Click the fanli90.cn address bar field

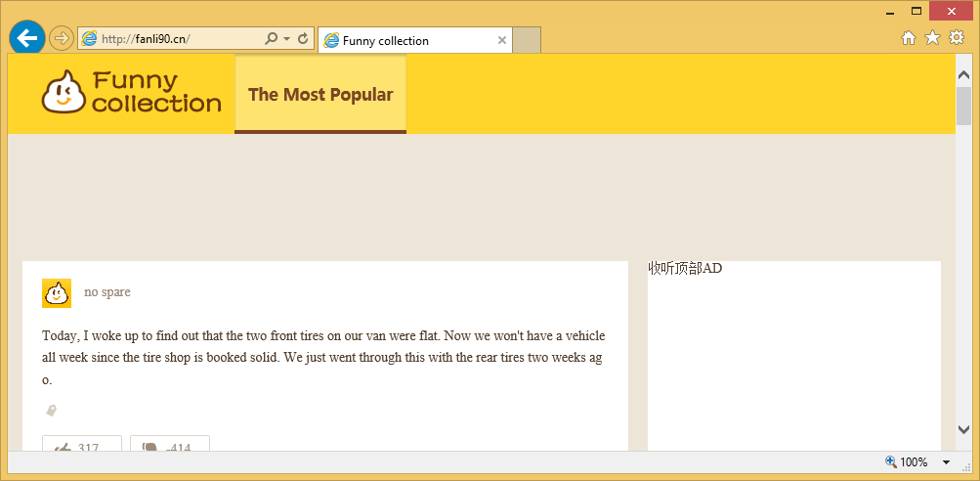(x=176, y=39)
